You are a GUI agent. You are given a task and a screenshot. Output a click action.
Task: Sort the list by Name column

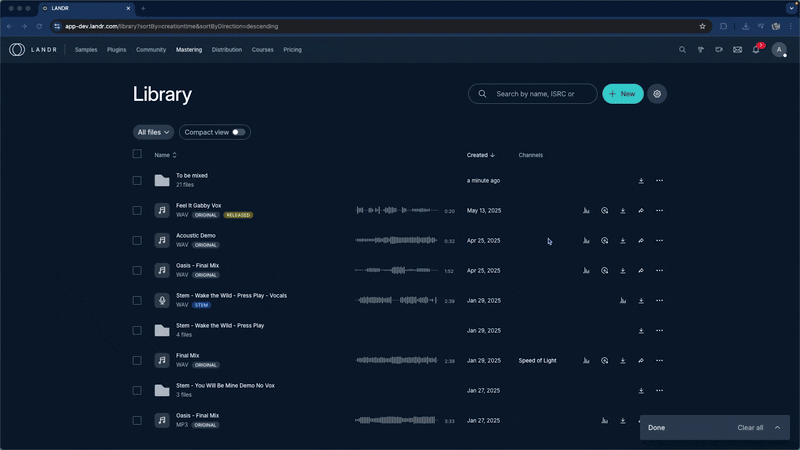point(165,155)
